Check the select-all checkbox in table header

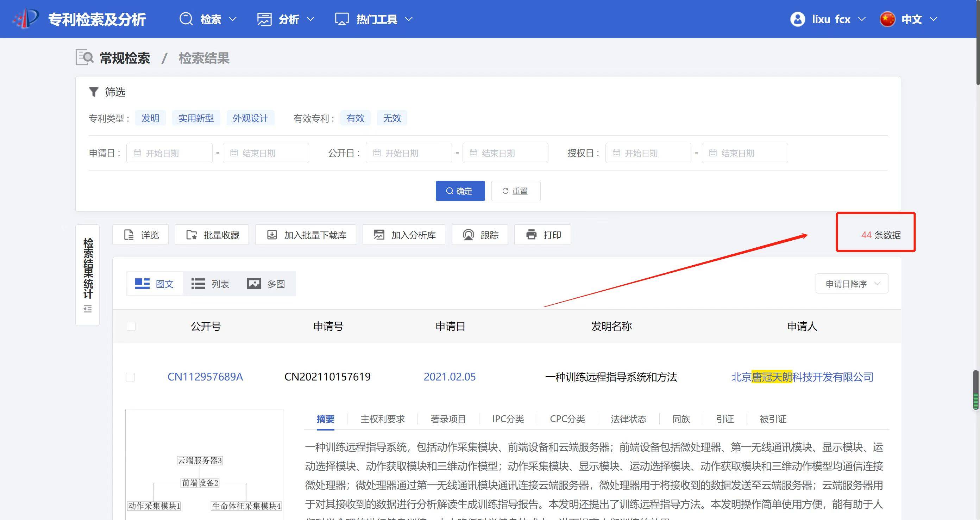(x=131, y=326)
